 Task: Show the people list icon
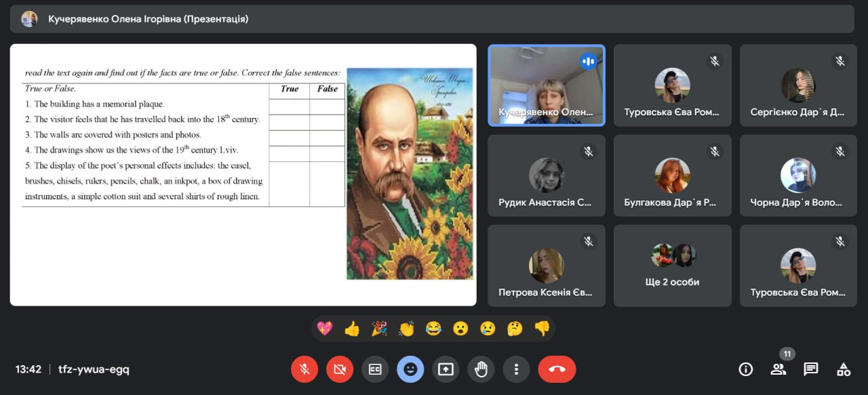(778, 369)
